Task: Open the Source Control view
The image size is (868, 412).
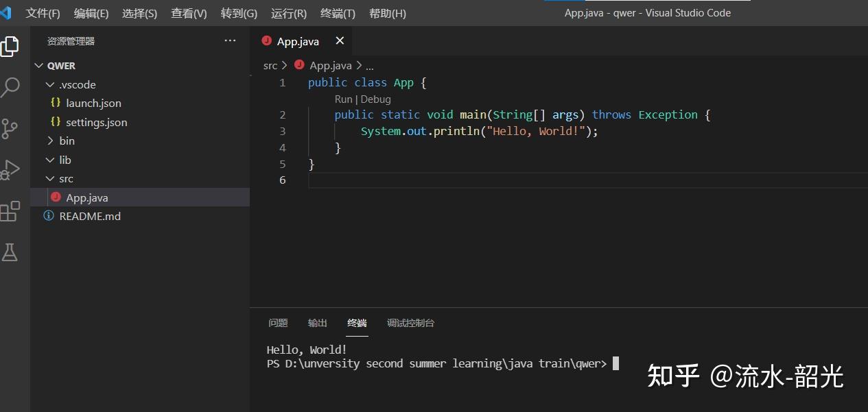Action: coord(10,128)
